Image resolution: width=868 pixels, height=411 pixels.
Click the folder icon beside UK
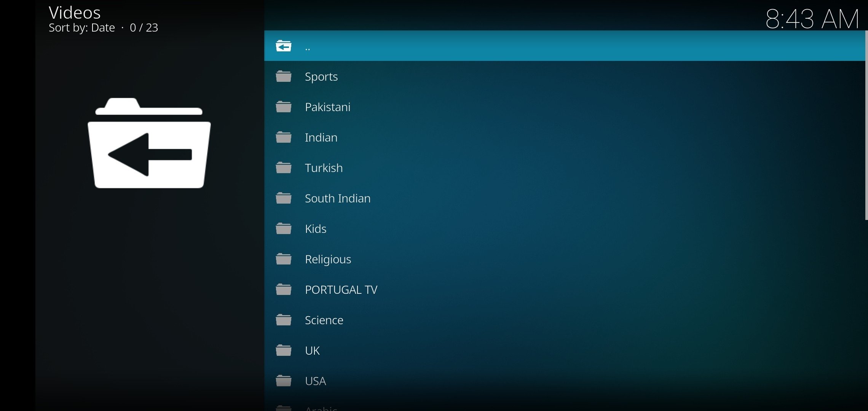coord(284,350)
